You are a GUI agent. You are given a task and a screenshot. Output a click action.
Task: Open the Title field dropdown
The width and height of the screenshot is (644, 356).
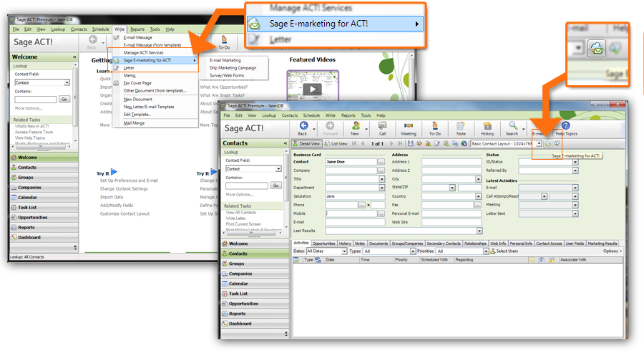[x=382, y=179]
